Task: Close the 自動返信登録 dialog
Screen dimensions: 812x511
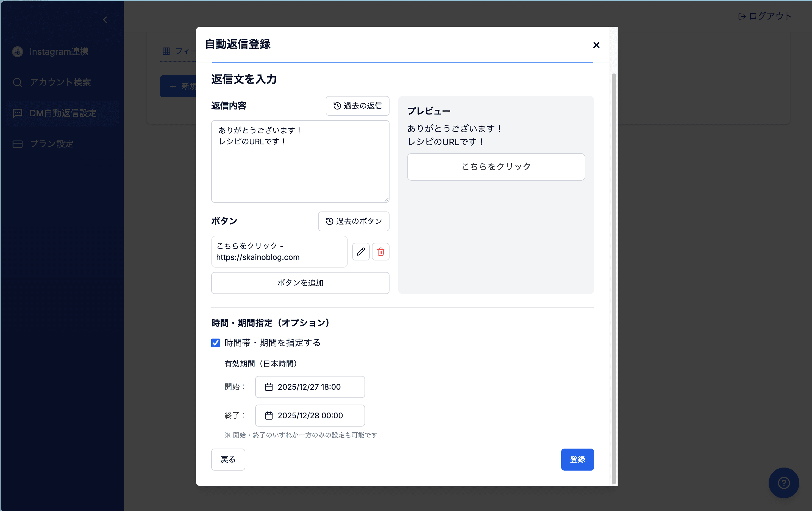Action: click(596, 45)
